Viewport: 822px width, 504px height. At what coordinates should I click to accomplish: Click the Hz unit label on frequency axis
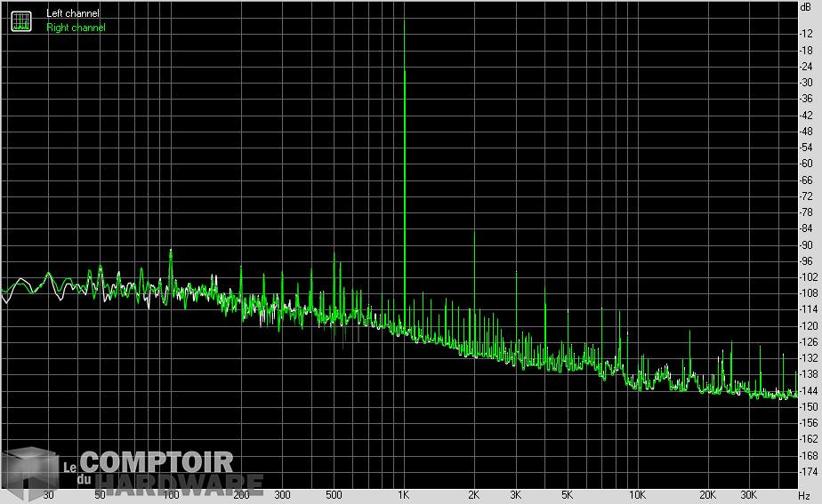point(804,494)
